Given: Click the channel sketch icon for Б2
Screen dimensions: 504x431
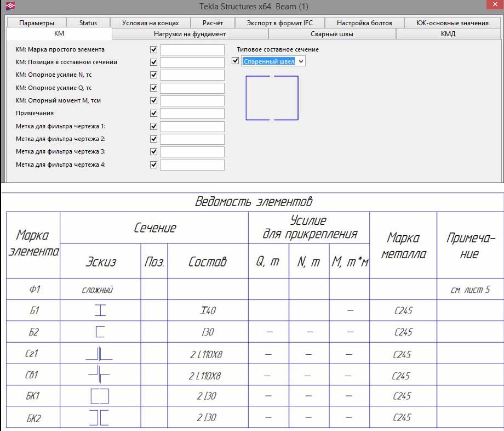Looking at the screenshot, I should 100,332.
